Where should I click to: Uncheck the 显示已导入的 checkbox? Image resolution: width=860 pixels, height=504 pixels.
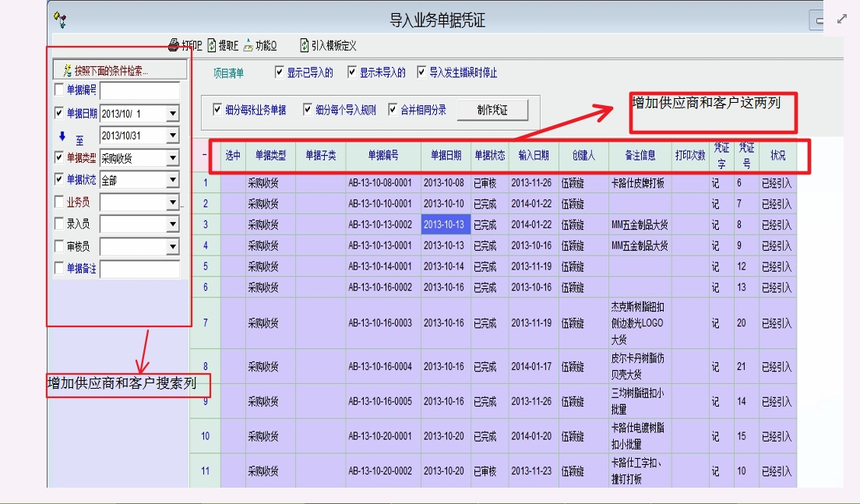coord(280,72)
